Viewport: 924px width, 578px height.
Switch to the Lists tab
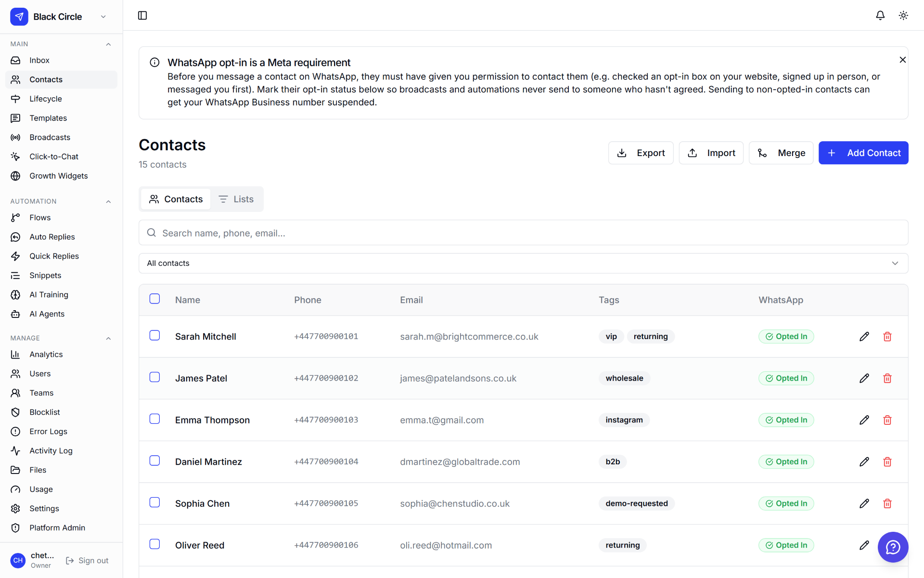236,199
